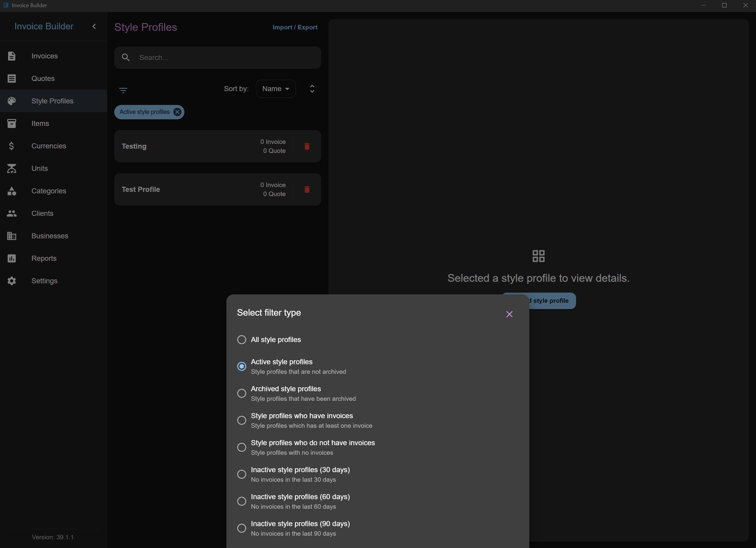Click the Import / Export link

(x=295, y=27)
